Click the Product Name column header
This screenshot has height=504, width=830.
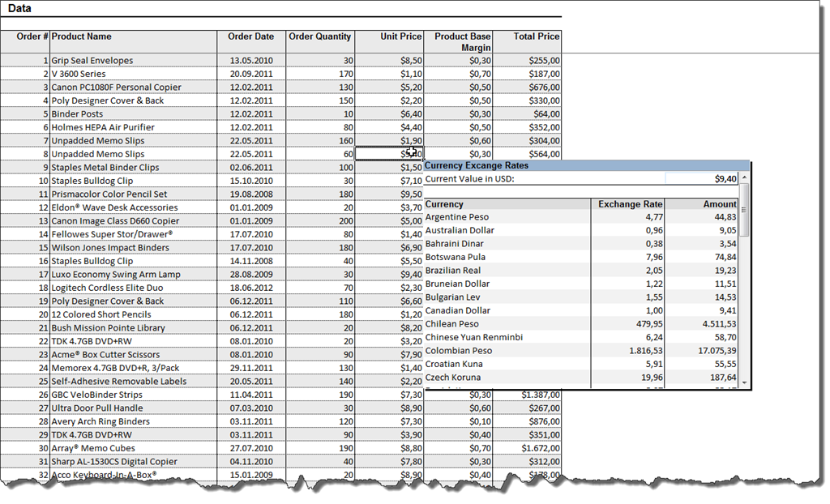(x=134, y=42)
